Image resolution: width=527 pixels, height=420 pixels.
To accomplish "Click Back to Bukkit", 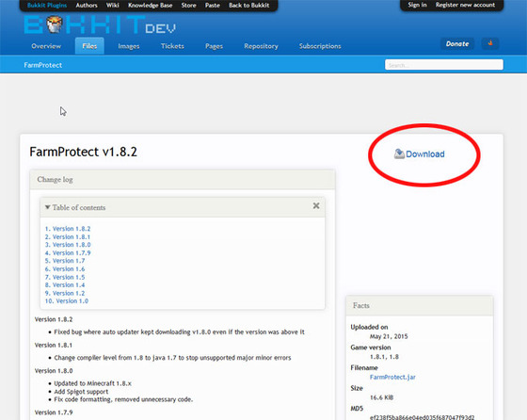I will [x=249, y=5].
